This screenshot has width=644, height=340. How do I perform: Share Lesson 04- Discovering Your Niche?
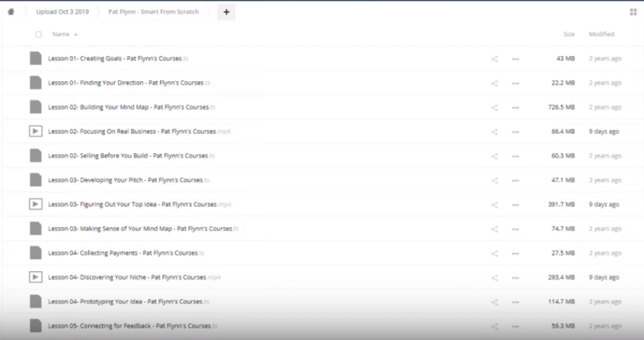pos(495,278)
